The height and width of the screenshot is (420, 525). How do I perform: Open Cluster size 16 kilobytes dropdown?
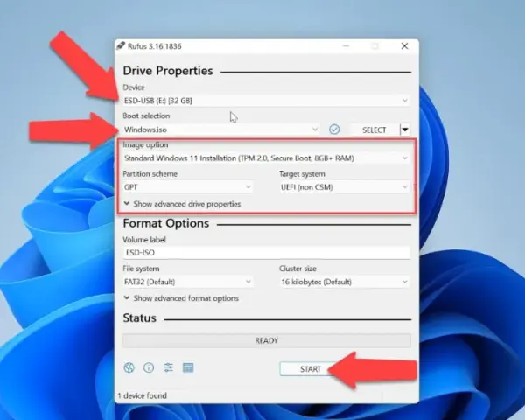click(x=345, y=282)
